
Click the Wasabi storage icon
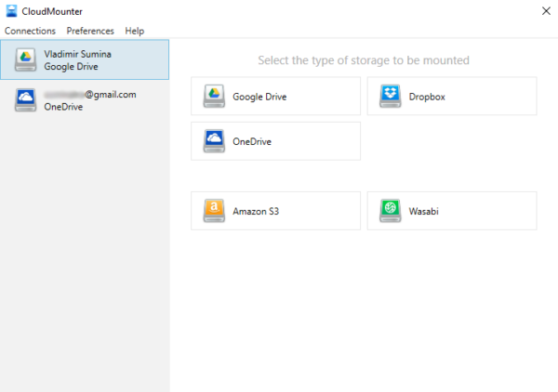pos(390,211)
